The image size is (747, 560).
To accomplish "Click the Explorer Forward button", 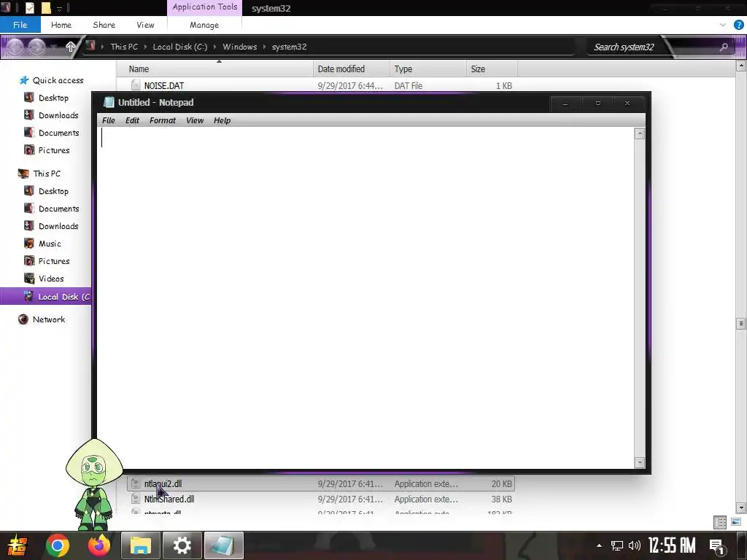I will (x=36, y=47).
